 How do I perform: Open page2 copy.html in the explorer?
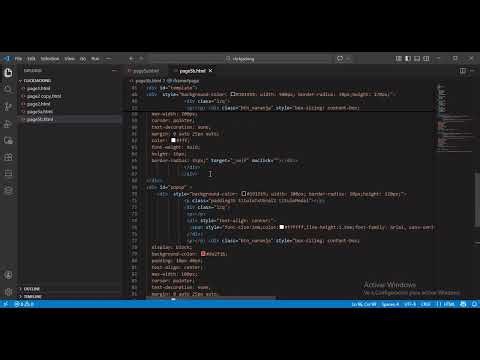coord(44,96)
